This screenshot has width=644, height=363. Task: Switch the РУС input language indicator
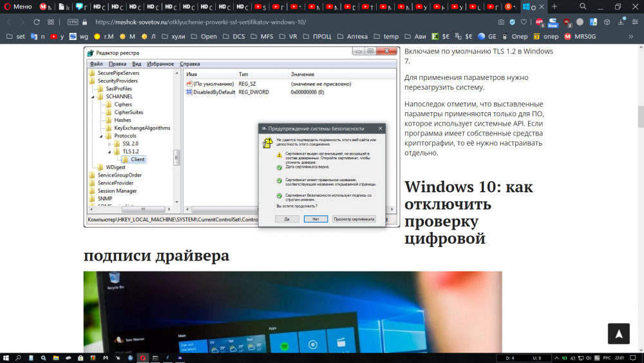click(607, 358)
